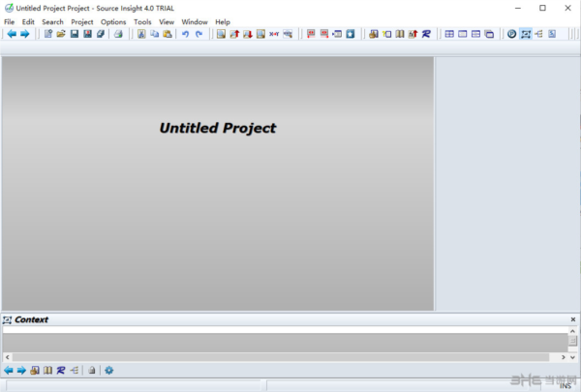Image resolution: width=581 pixels, height=392 pixels.
Task: Open Context panel settings gear
Action: click(108, 370)
